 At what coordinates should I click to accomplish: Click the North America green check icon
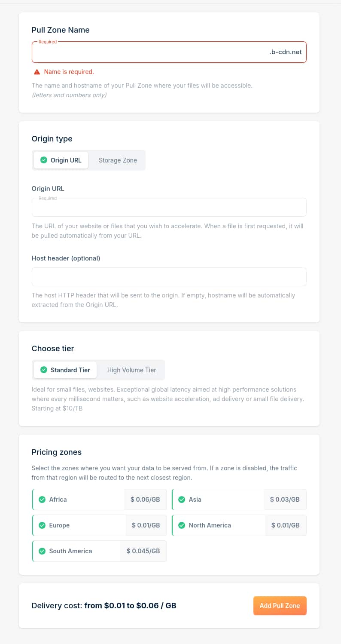[182, 525]
